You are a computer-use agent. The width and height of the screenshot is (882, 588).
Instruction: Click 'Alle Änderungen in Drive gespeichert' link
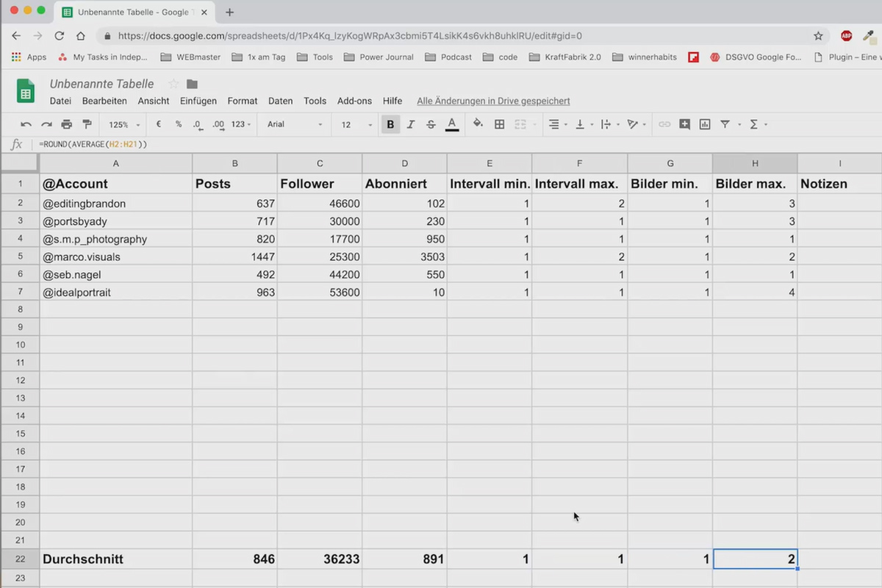(x=493, y=101)
